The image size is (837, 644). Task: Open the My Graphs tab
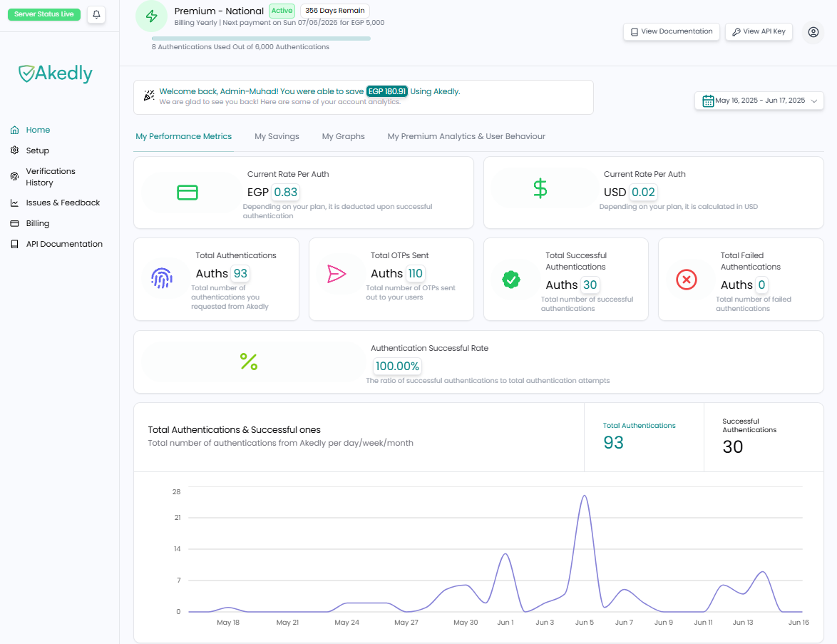pos(343,137)
